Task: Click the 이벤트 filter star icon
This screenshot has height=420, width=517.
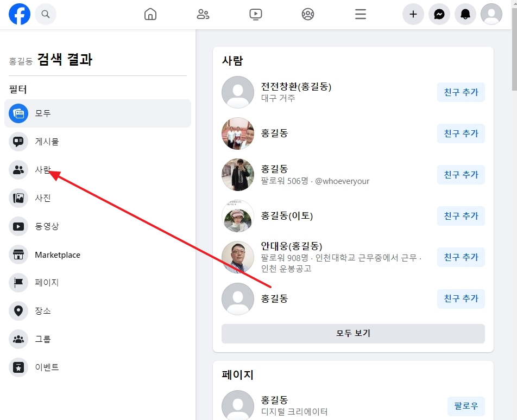Action: [18, 367]
